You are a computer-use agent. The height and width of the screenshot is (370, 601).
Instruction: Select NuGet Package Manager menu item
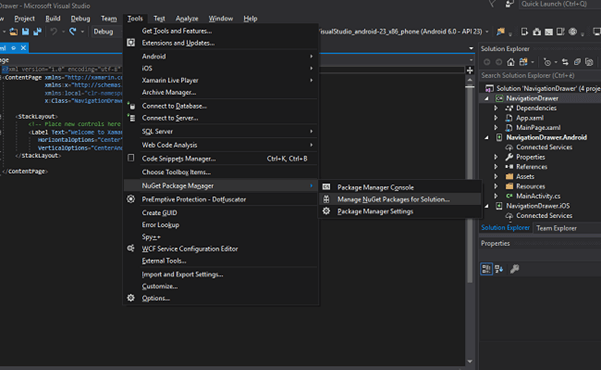pyautogui.click(x=221, y=186)
